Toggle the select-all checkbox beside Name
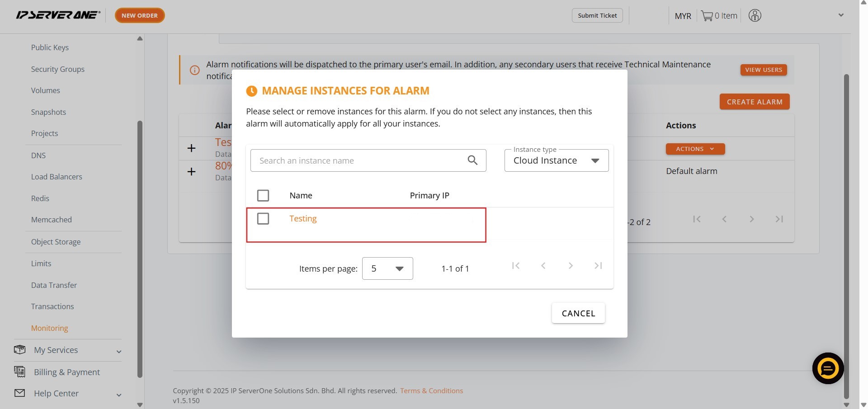 [263, 196]
